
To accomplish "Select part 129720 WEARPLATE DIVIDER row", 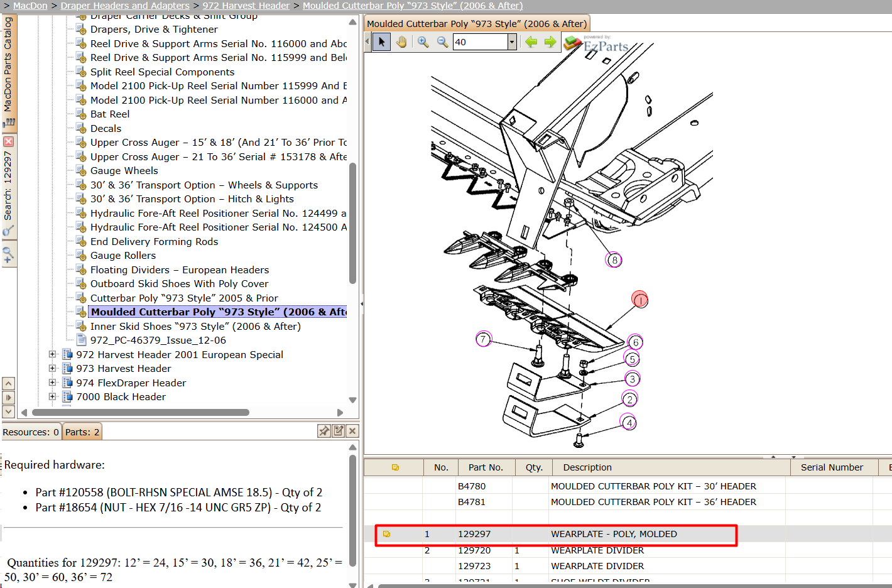I will click(x=628, y=550).
